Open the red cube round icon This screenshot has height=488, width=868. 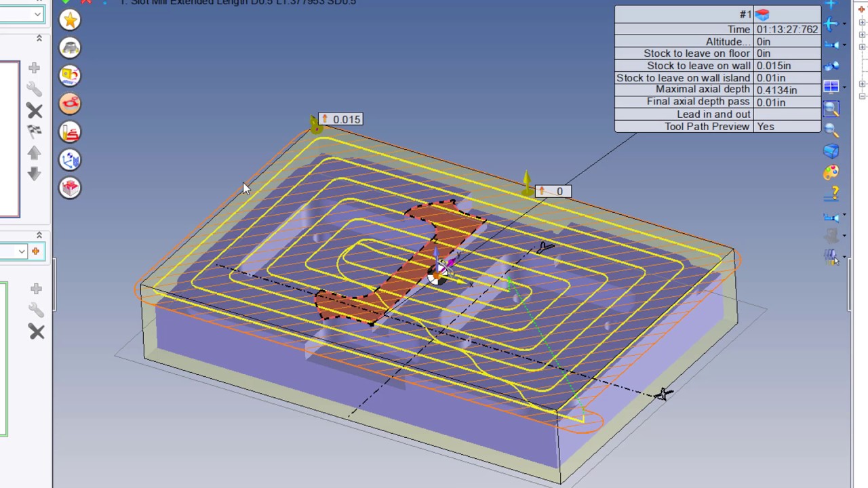coord(70,187)
